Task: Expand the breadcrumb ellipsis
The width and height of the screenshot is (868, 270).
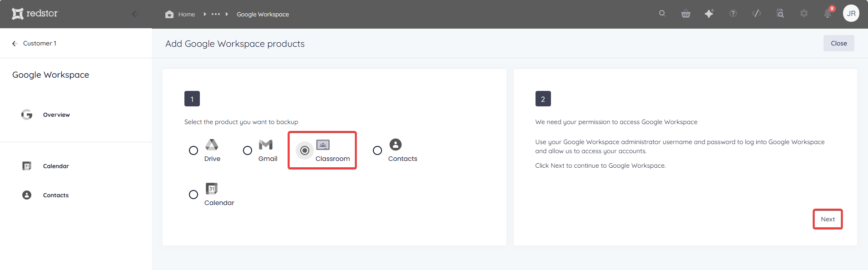Action: pyautogui.click(x=216, y=15)
